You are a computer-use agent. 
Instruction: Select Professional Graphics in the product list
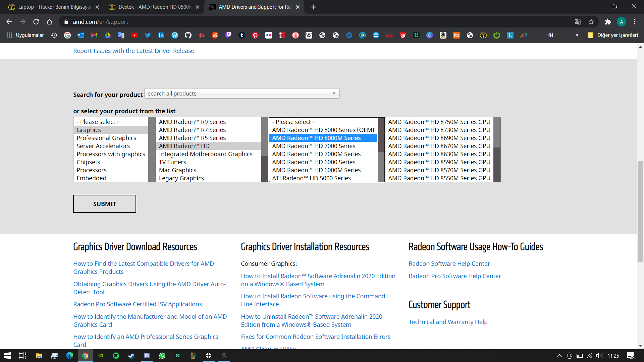111,138
